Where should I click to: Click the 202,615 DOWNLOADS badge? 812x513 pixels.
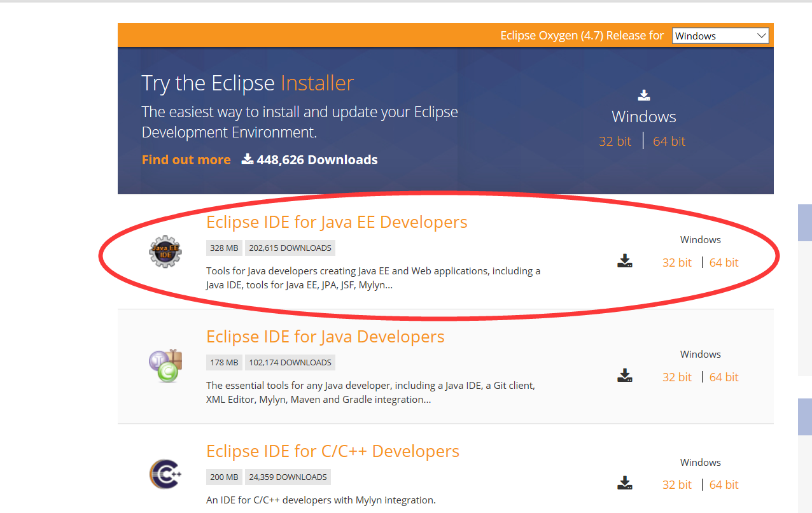(290, 248)
